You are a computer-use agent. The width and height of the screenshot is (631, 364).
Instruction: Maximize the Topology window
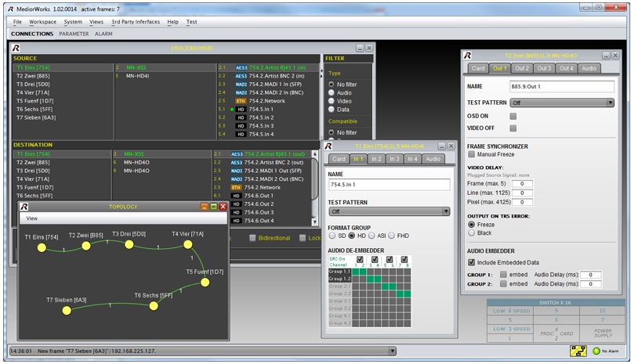[214, 207]
